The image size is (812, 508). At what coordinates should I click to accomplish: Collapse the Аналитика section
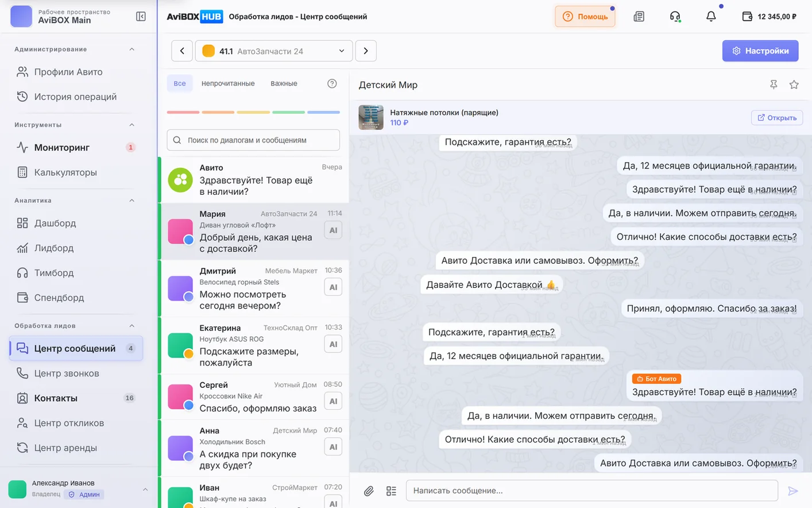[132, 201]
